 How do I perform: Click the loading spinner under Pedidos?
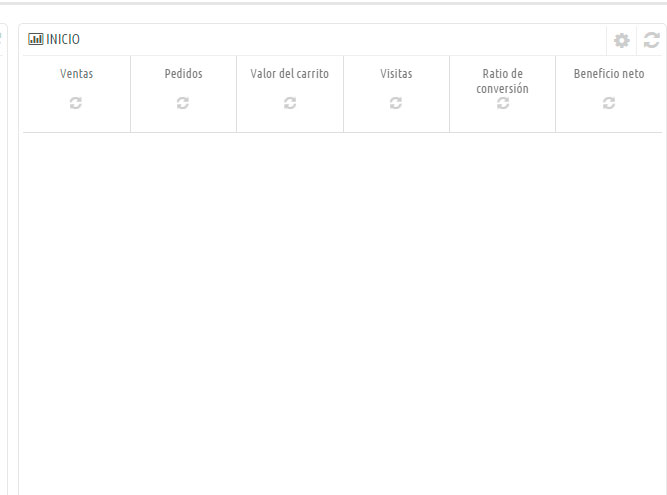click(x=183, y=103)
